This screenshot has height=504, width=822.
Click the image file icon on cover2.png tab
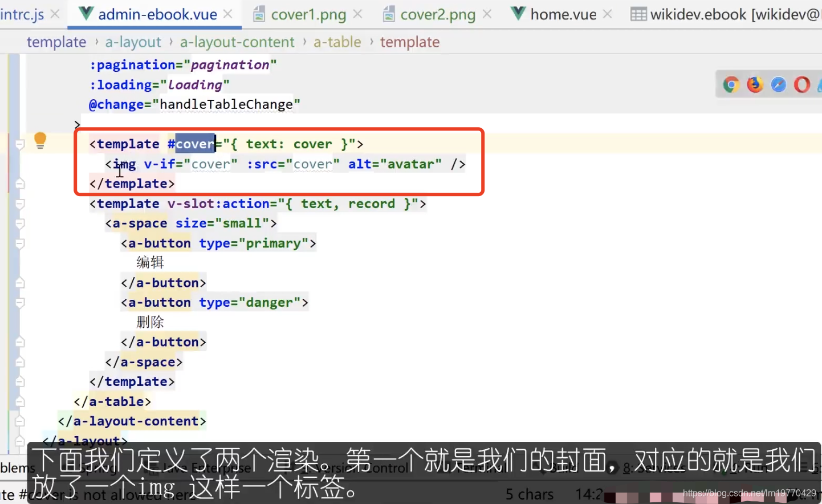pos(388,14)
